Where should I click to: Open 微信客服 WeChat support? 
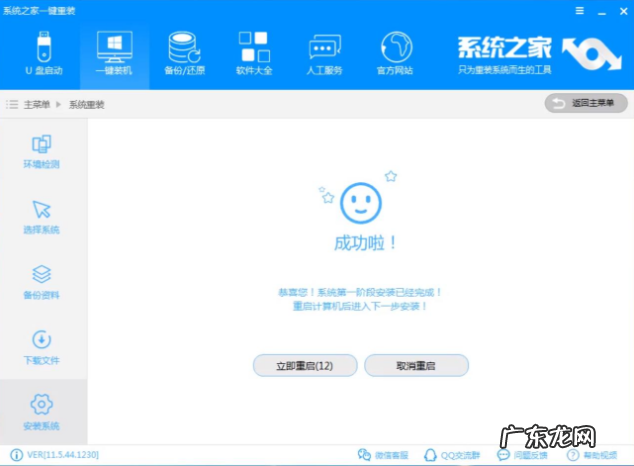(383, 455)
